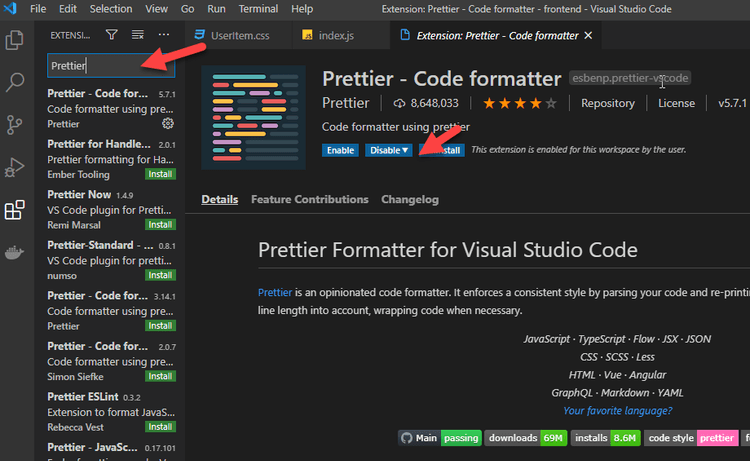Open the Search view in activity bar

click(14, 82)
